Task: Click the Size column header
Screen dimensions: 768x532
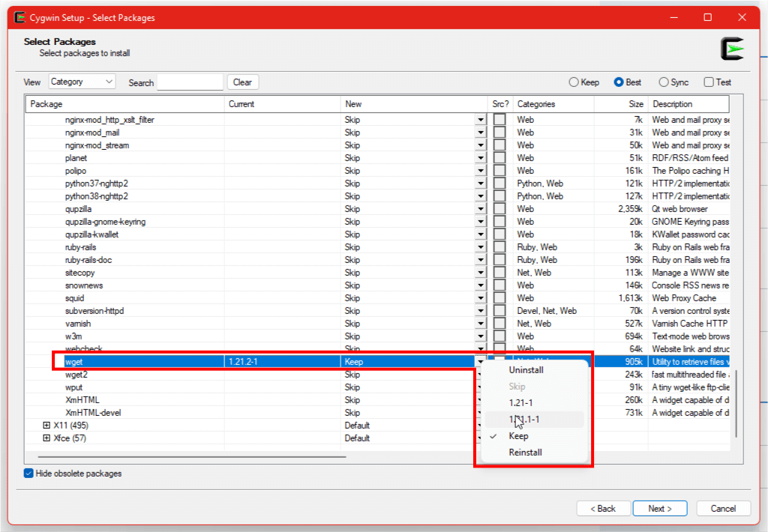Action: pos(621,104)
